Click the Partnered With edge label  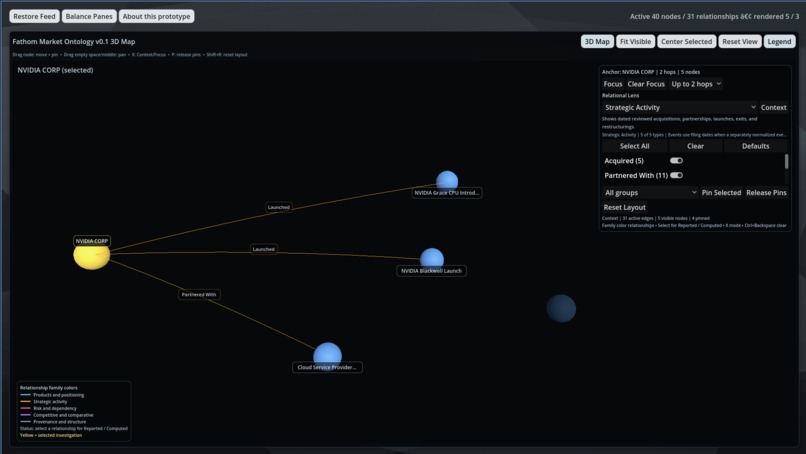tap(199, 295)
